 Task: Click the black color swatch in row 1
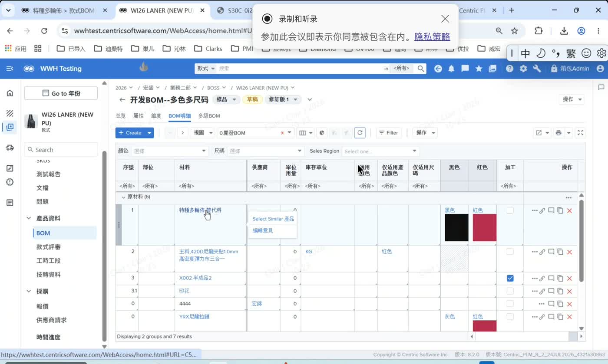tap(456, 227)
